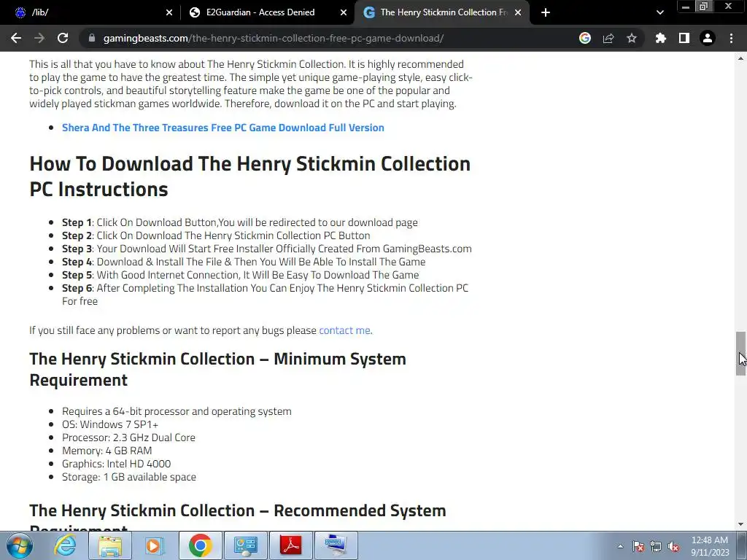The width and height of the screenshot is (747, 560).
Task: Click the address bar URL
Action: [x=274, y=38]
